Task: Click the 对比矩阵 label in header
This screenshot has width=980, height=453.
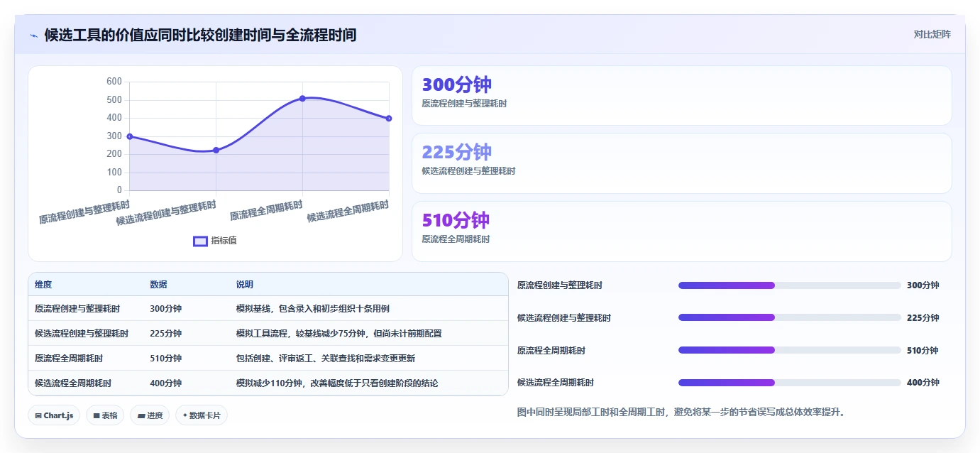Action: (932, 34)
